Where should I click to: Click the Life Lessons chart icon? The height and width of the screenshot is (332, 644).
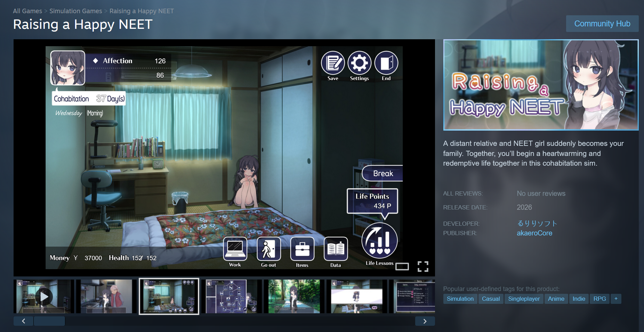pyautogui.click(x=379, y=240)
